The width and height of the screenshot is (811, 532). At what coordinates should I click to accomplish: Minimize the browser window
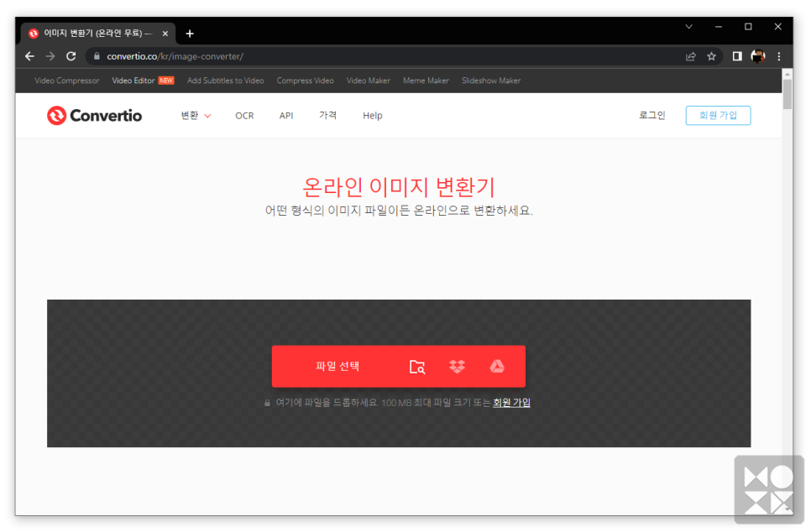(x=719, y=26)
